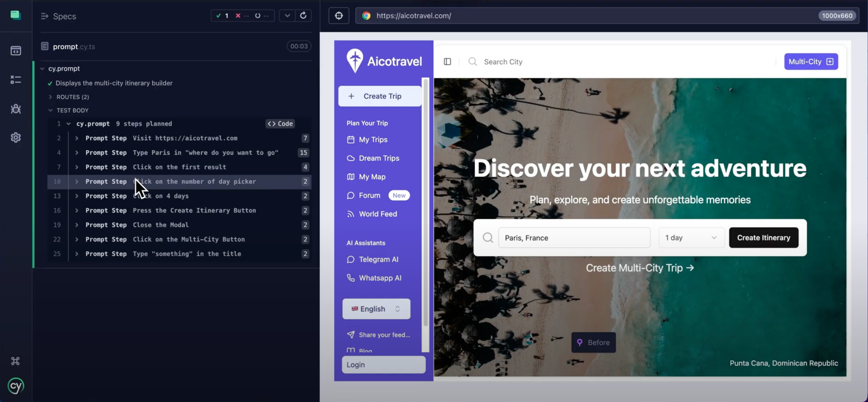Click the Create Multi-City Trip link
The height and width of the screenshot is (402, 868).
[639, 268]
